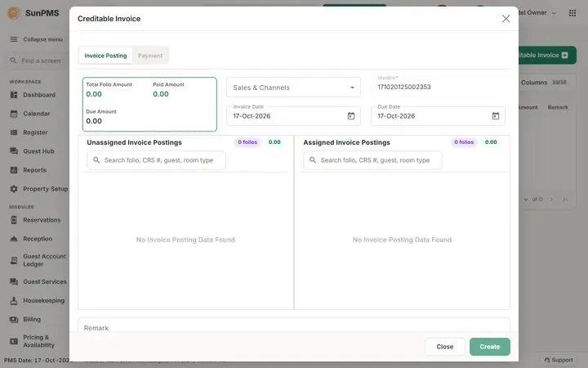
Task: Search within Assigned Invoice Postings
Action: pyautogui.click(x=372, y=160)
